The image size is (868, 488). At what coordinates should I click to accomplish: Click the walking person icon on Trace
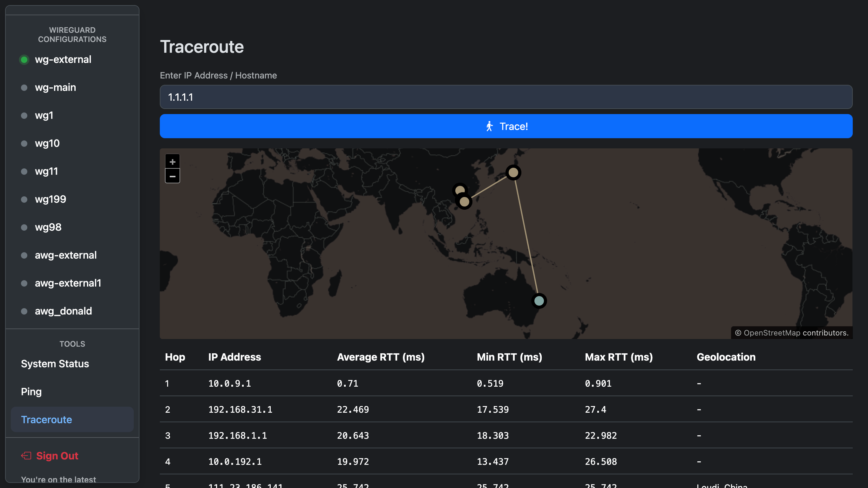489,126
